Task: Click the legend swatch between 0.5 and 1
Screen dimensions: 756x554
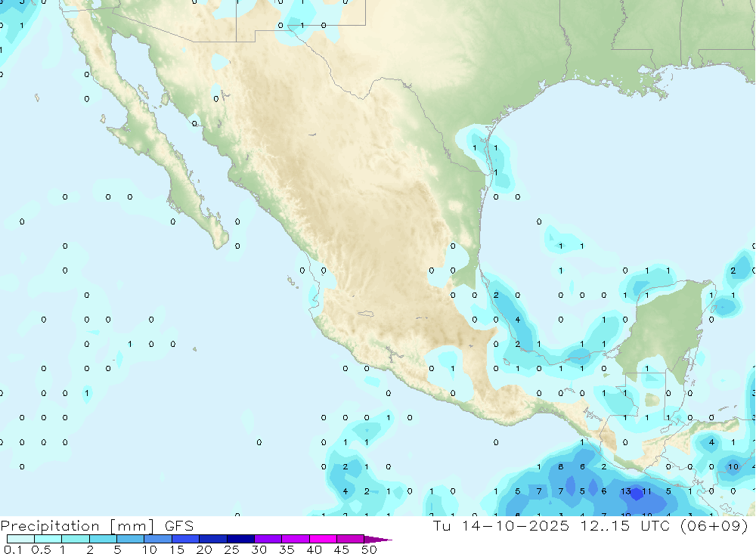Action: [48, 539]
